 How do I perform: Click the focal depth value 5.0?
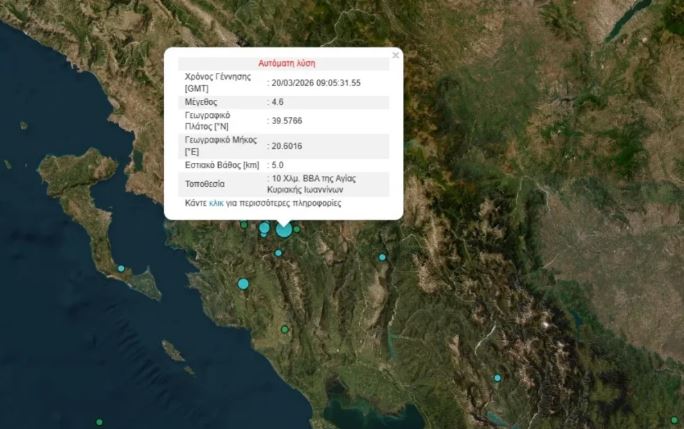279,165
